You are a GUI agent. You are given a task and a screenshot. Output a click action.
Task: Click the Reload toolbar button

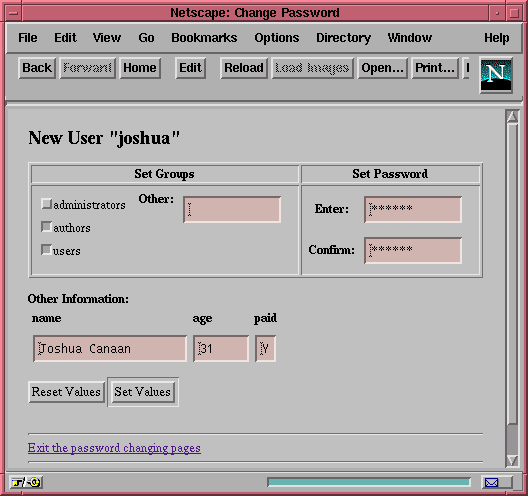coord(244,68)
